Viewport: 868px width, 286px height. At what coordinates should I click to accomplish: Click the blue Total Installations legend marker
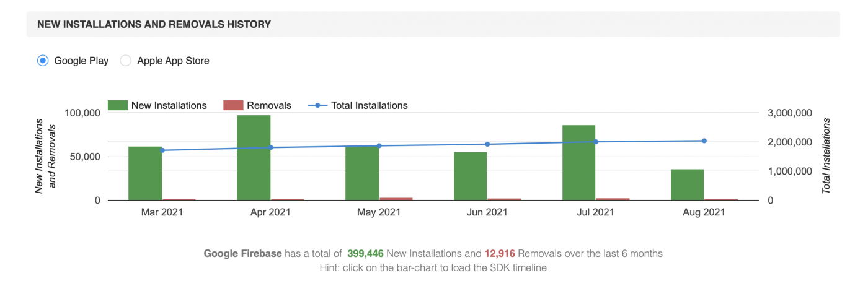(x=317, y=105)
